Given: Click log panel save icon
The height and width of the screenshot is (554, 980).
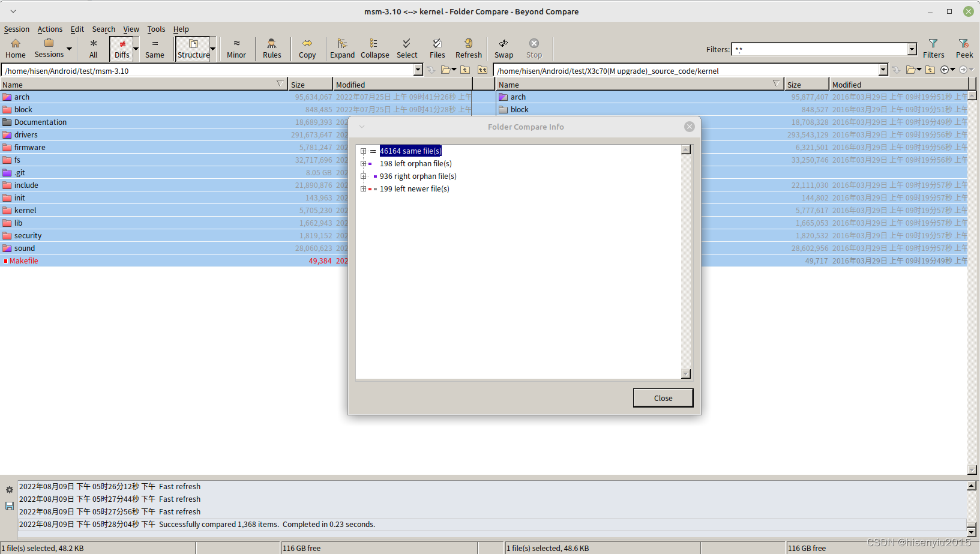Looking at the screenshot, I should pyautogui.click(x=10, y=506).
